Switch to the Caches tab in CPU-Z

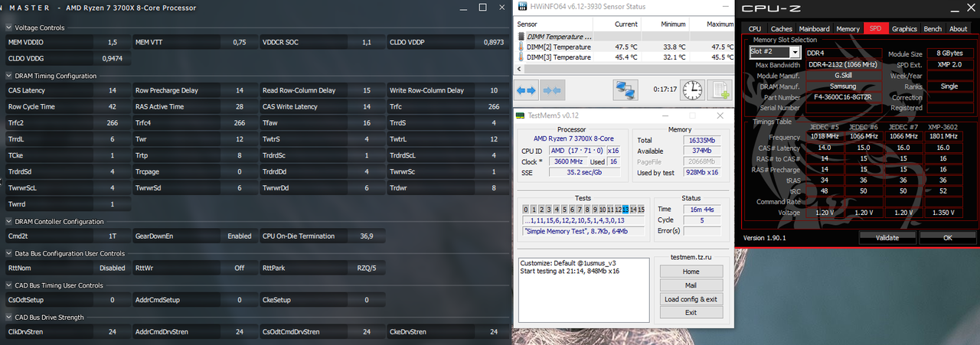point(781,29)
